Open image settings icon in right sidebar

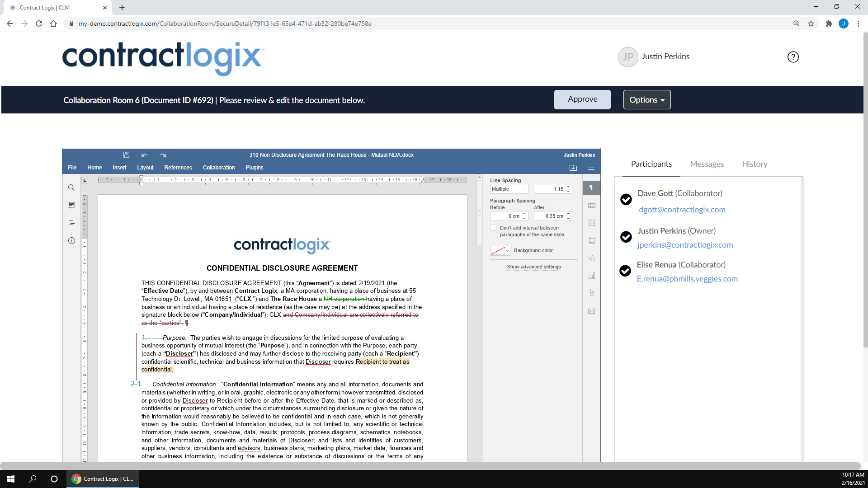[x=591, y=223]
